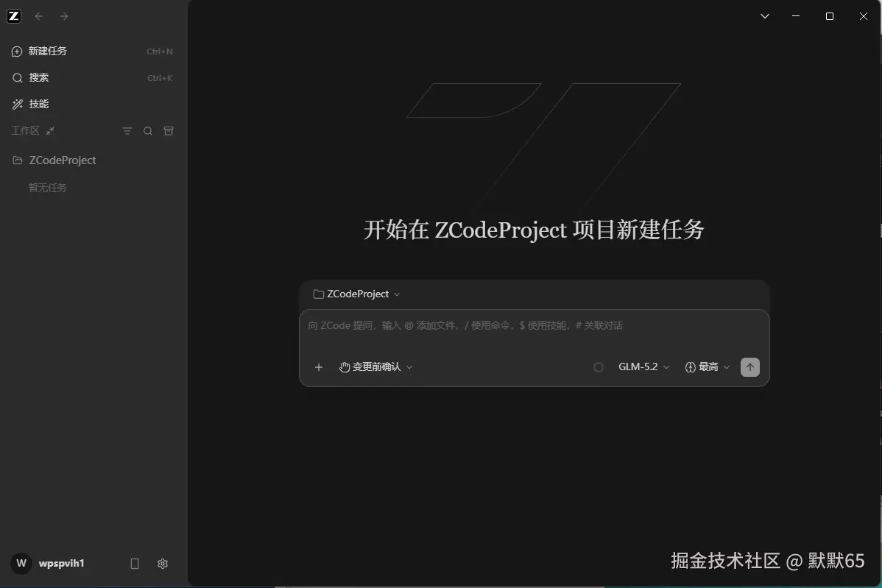Click the ZCode logo icon
The image size is (882, 588).
click(x=14, y=16)
